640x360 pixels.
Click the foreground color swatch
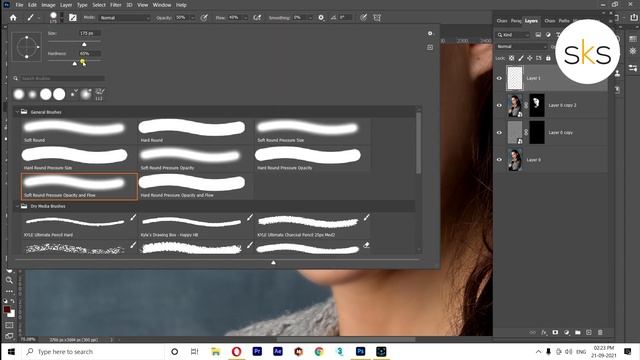pyautogui.click(x=7, y=310)
